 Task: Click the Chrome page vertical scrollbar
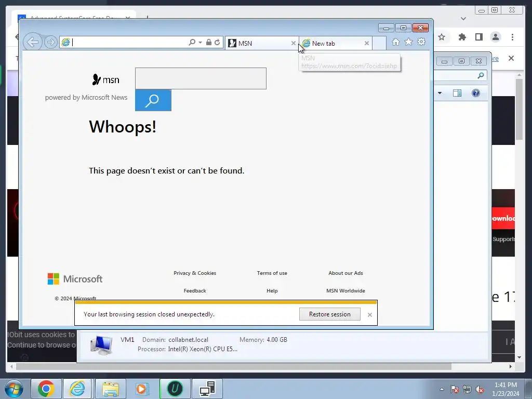(519, 109)
